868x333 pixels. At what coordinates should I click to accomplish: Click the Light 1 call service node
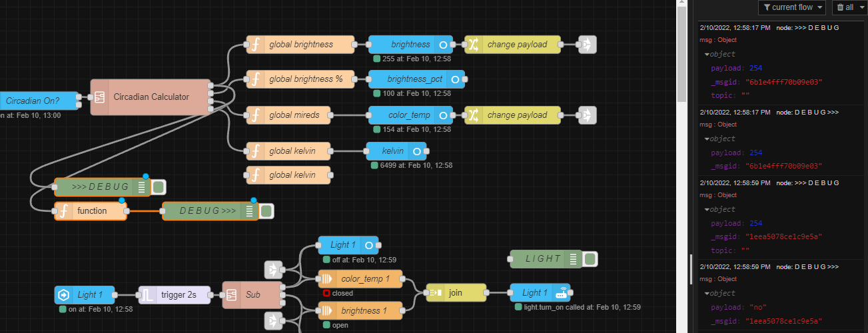click(x=540, y=292)
